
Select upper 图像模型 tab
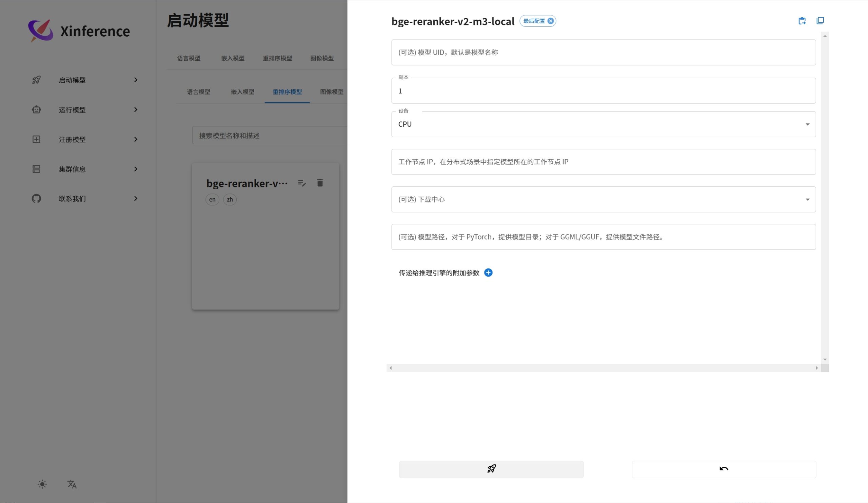point(322,58)
